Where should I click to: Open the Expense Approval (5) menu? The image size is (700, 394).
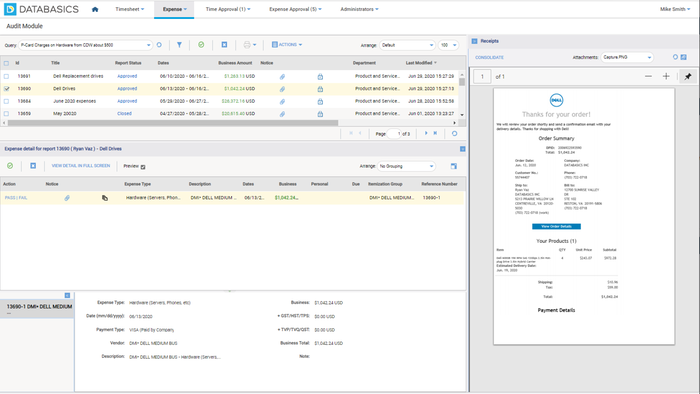point(295,9)
